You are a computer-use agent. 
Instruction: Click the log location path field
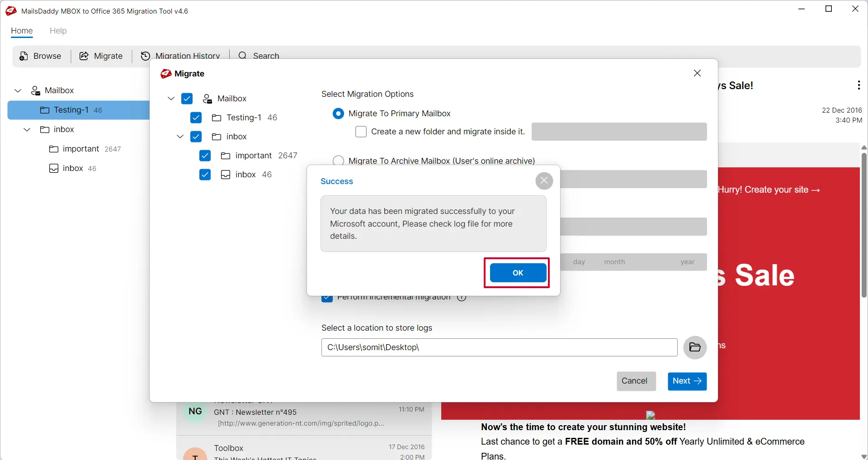point(499,347)
